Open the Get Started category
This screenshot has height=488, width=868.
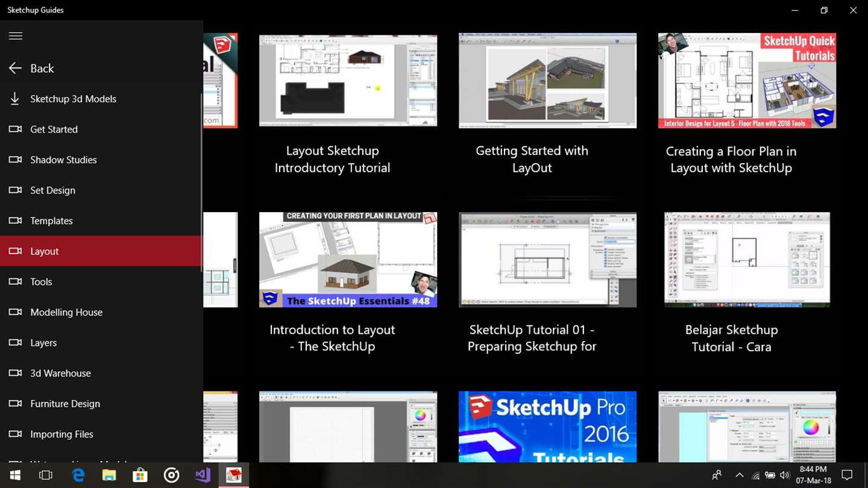click(x=101, y=129)
